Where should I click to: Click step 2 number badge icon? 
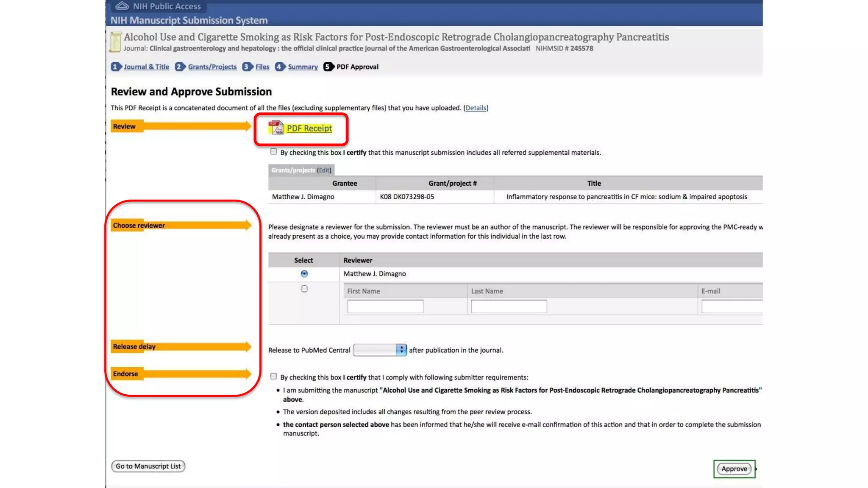click(x=180, y=67)
